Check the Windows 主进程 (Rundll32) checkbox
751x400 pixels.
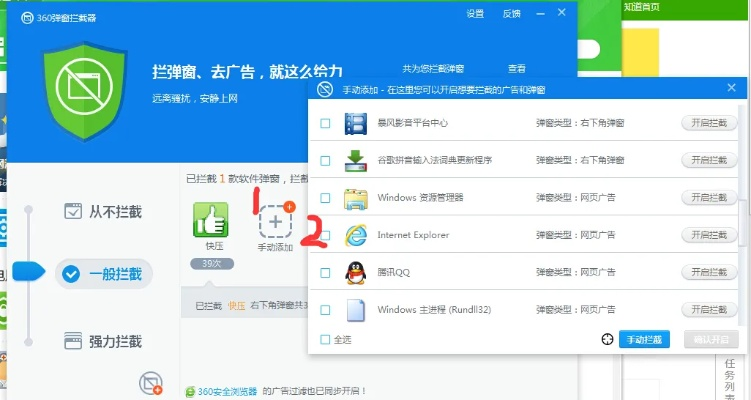(x=325, y=310)
